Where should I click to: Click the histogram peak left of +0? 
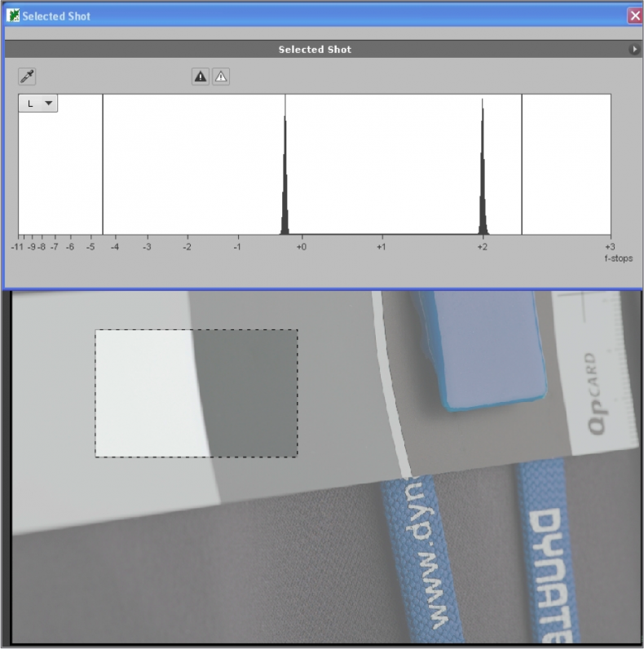[285, 166]
